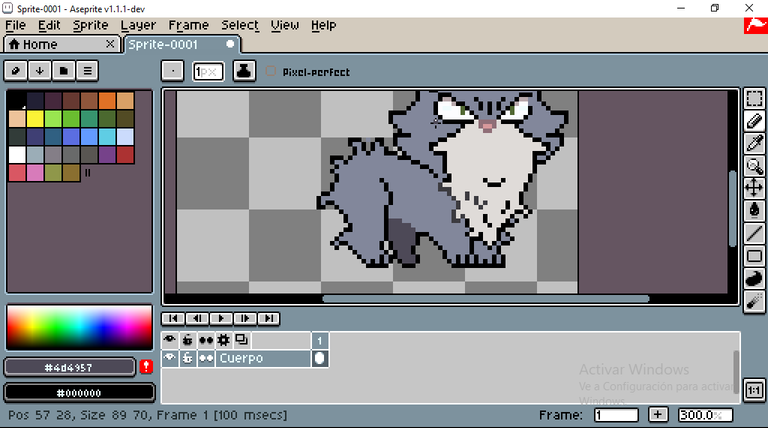Pick a color from the spectrum picker
This screenshot has height=428, width=768.
click(79, 328)
